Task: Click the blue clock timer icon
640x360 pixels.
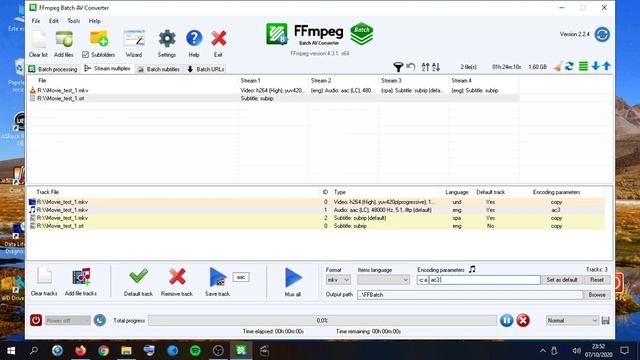Action: 100,320
